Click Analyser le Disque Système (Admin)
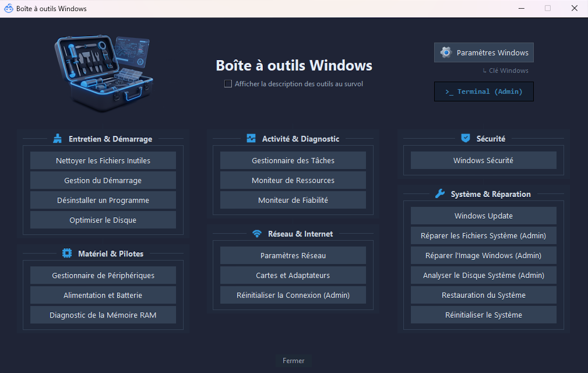 coord(483,275)
